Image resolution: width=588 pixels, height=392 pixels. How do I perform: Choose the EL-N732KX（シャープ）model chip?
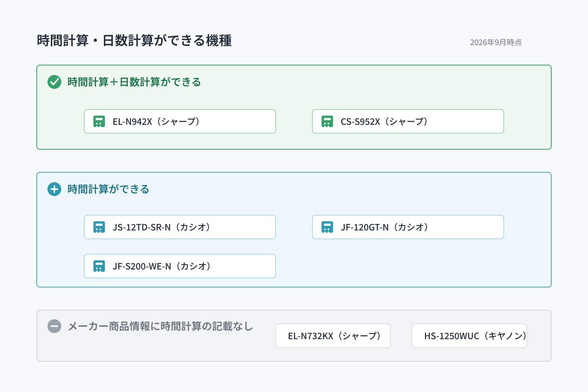coord(333,336)
